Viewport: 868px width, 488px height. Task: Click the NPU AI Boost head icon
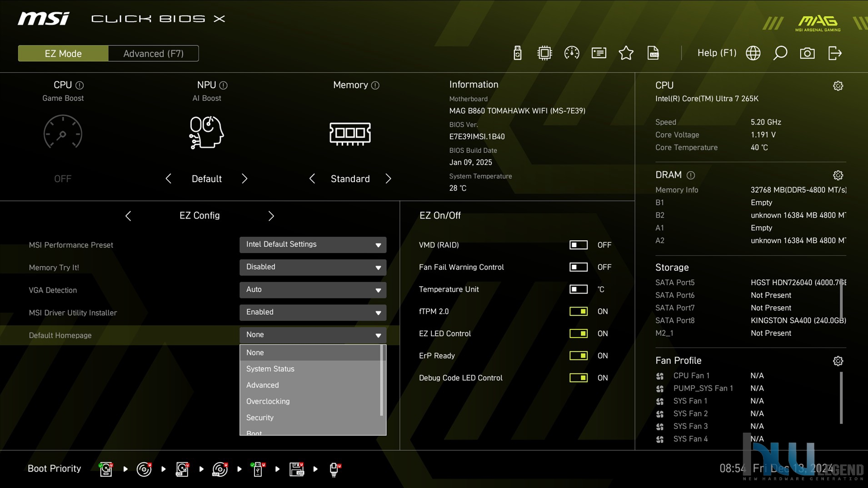pyautogui.click(x=206, y=132)
